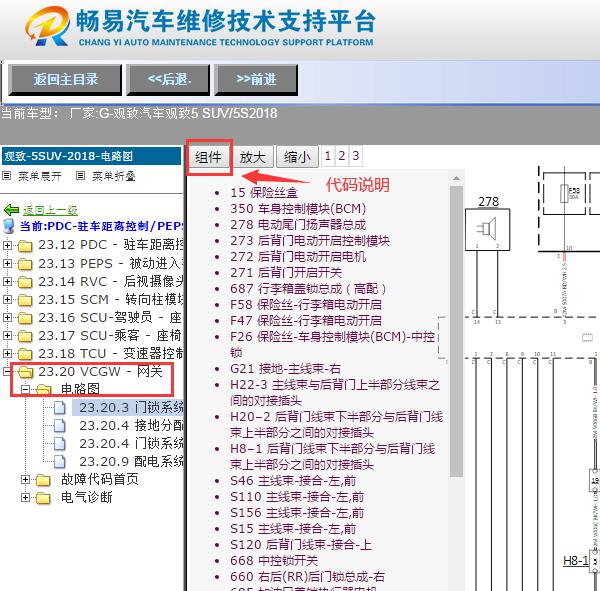Viewport: 600px width, 591px height.
Task: Select component 273 后背门电动开启控制模块
Action: (310, 241)
